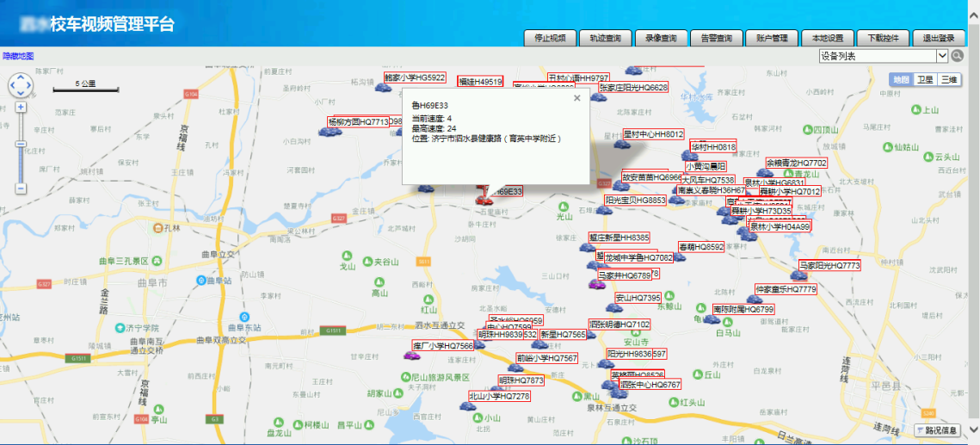Open 轨迹查询 track query
Viewport: 980px width, 445px height.
point(605,38)
